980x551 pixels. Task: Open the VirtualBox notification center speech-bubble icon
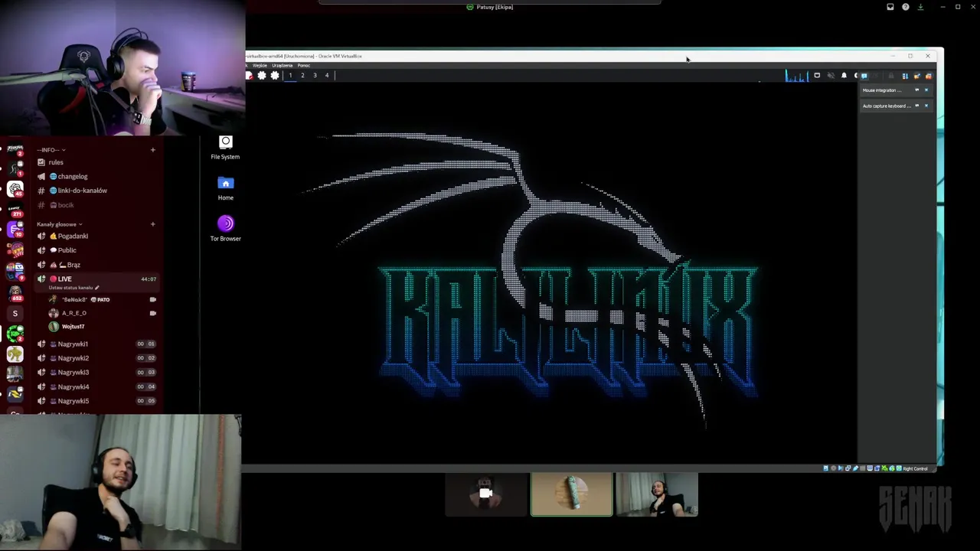coord(864,76)
